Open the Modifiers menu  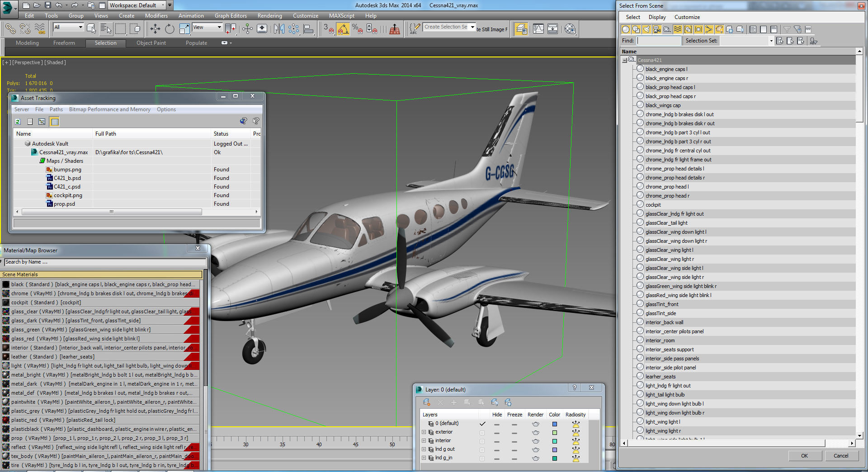(156, 16)
